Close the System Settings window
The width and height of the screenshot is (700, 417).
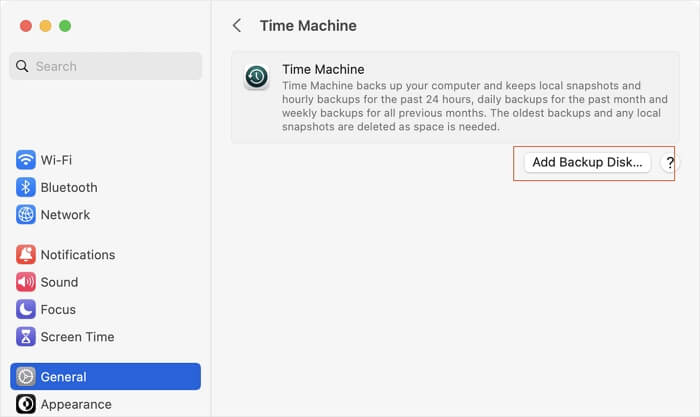(25, 26)
